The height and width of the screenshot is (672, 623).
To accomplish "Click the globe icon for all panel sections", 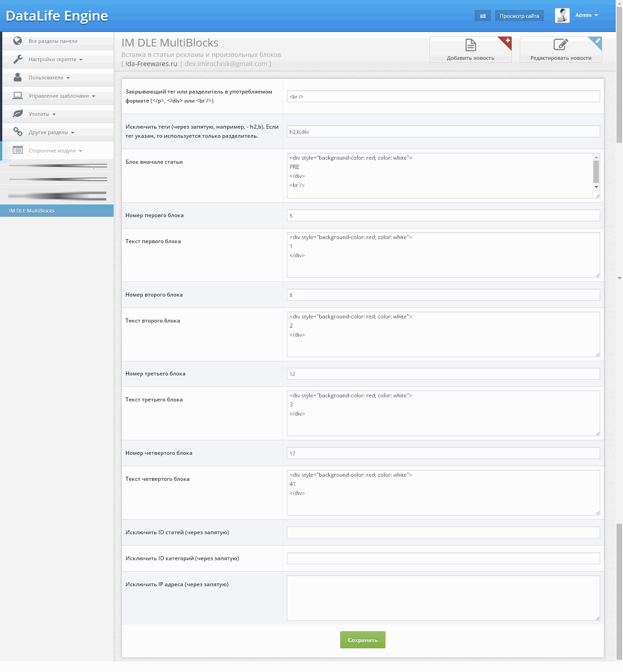I will click(18, 41).
